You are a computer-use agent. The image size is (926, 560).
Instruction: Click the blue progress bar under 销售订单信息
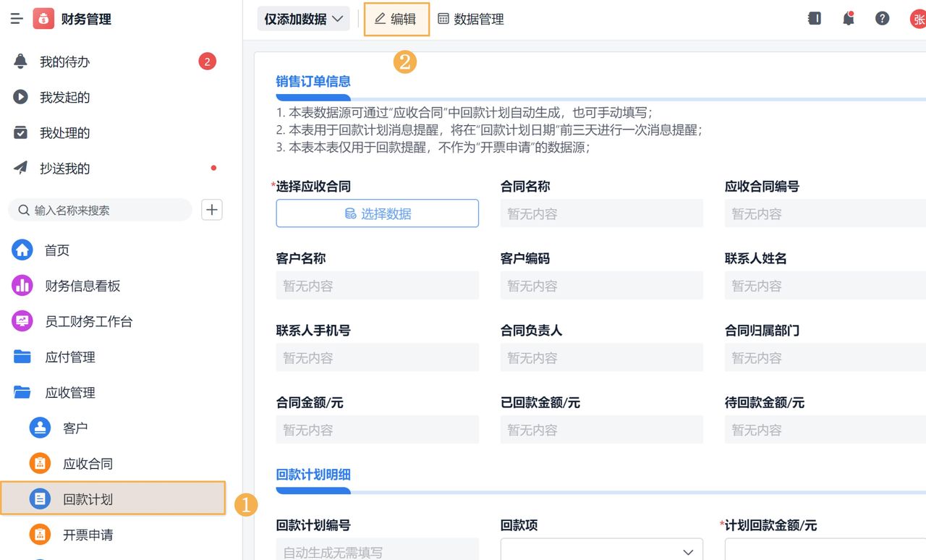(313, 96)
